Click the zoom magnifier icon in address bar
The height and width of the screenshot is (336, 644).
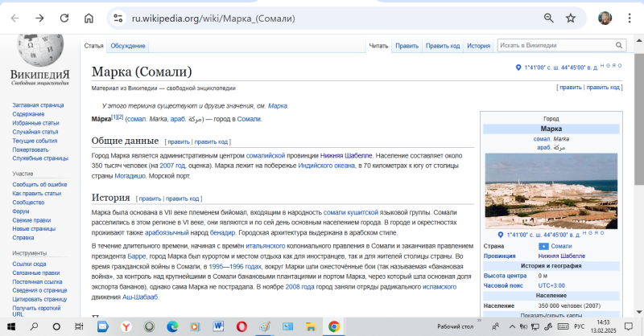[549, 18]
